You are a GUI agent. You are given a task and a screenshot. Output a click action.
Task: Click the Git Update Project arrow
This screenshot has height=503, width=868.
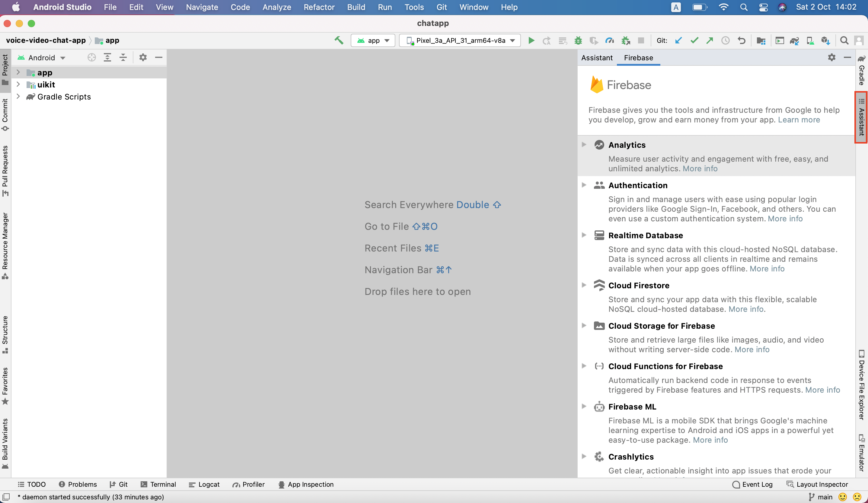pyautogui.click(x=678, y=41)
